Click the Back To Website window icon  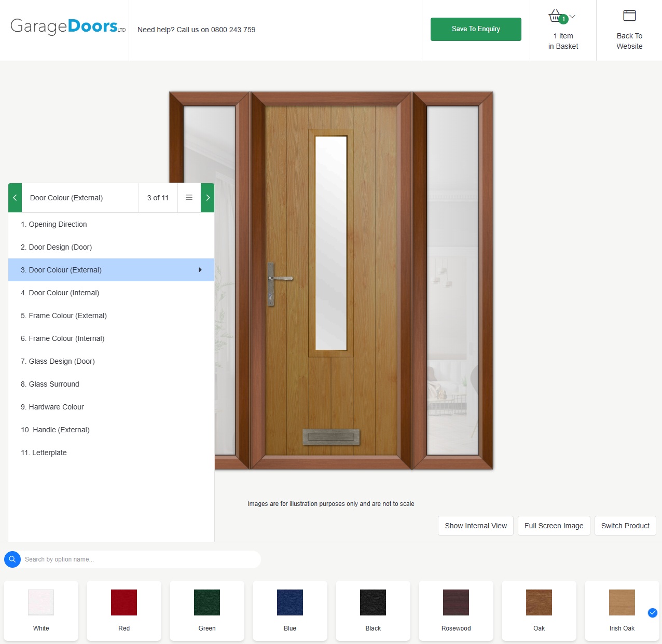pyautogui.click(x=629, y=16)
